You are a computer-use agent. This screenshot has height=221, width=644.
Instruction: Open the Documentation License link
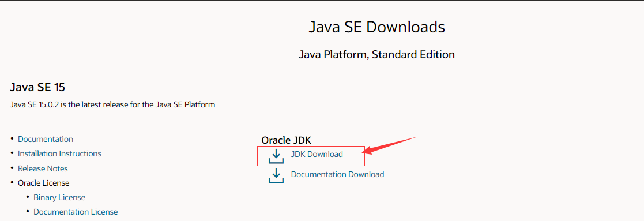point(76,212)
